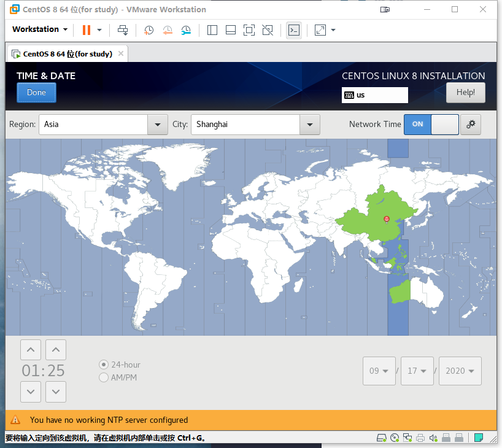502x448 pixels.
Task: Click Australia highlighted region on map
Action: point(401,292)
